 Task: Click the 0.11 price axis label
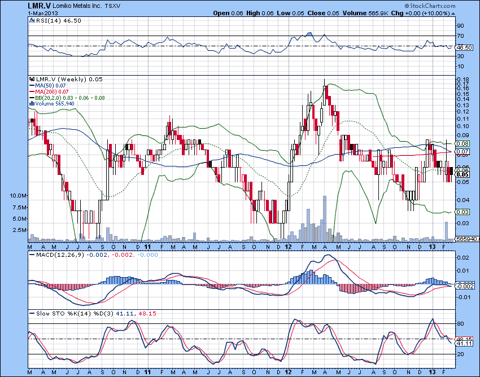click(x=463, y=119)
